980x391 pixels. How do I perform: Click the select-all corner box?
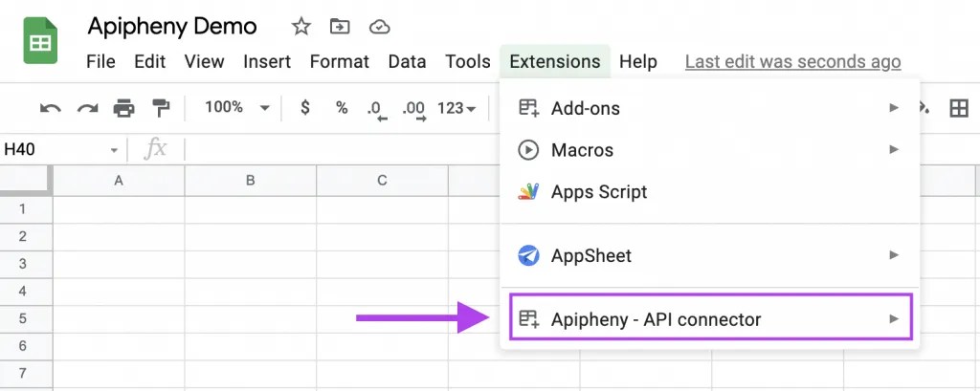25,180
